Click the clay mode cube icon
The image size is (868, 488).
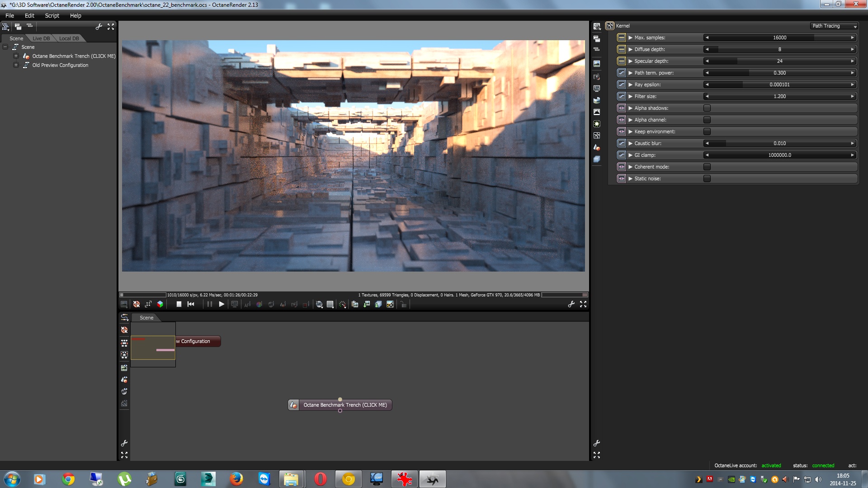[x=160, y=304]
